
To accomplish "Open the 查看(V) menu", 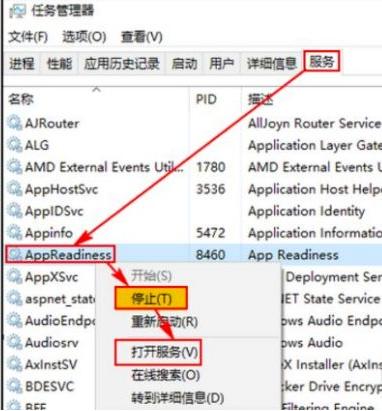I will click(141, 37).
